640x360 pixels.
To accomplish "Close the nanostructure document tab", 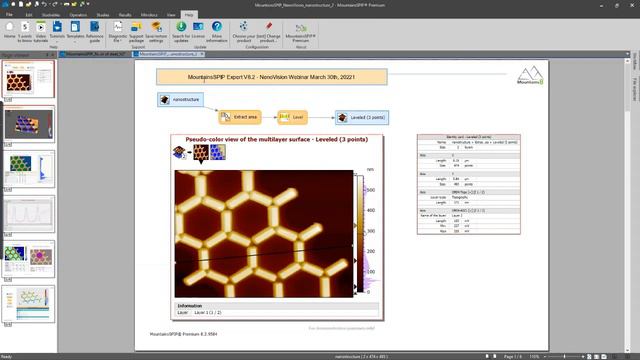I will [x=202, y=54].
